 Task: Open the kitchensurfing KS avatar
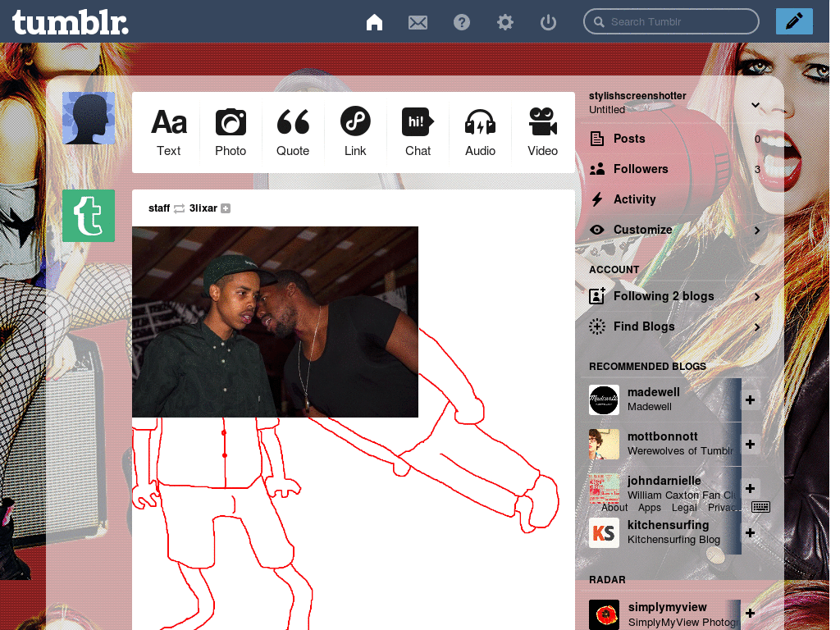(x=604, y=533)
